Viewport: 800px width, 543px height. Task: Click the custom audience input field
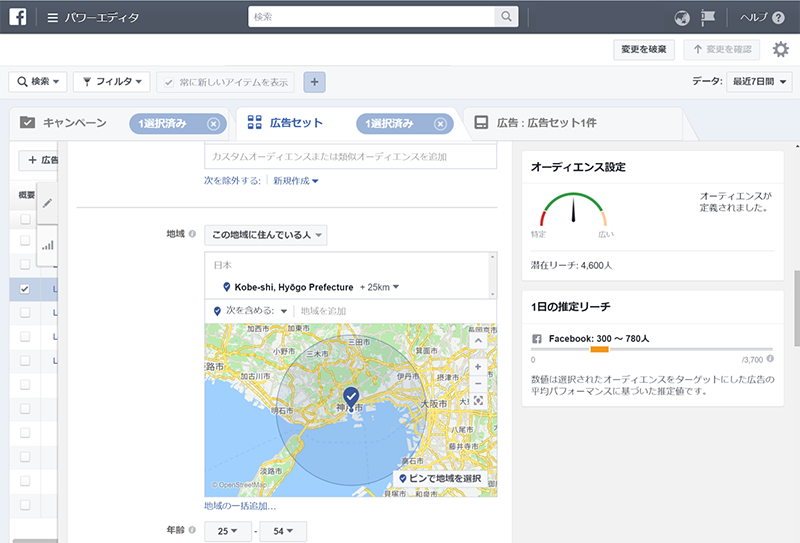pos(351,156)
